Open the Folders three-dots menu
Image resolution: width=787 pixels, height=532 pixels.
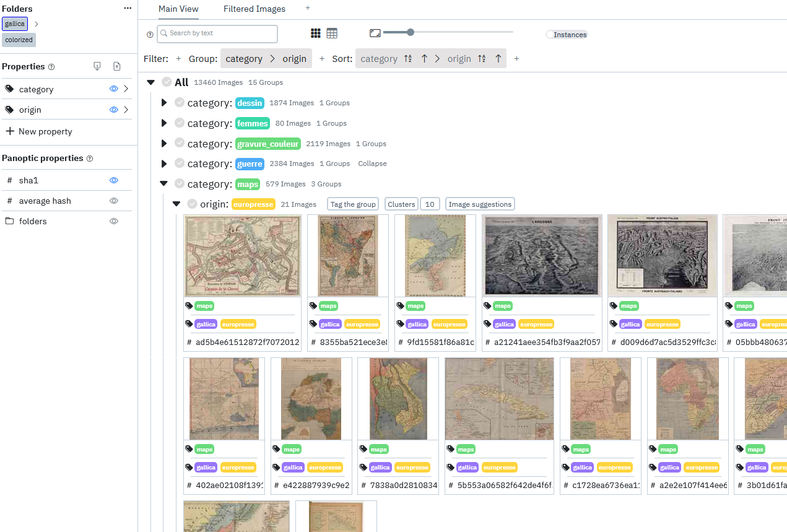tap(128, 8)
